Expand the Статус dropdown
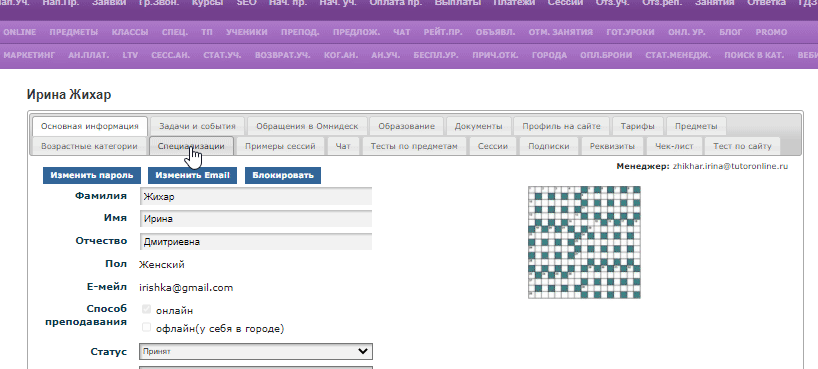The height and width of the screenshot is (369, 818). pyautogui.click(x=256, y=351)
